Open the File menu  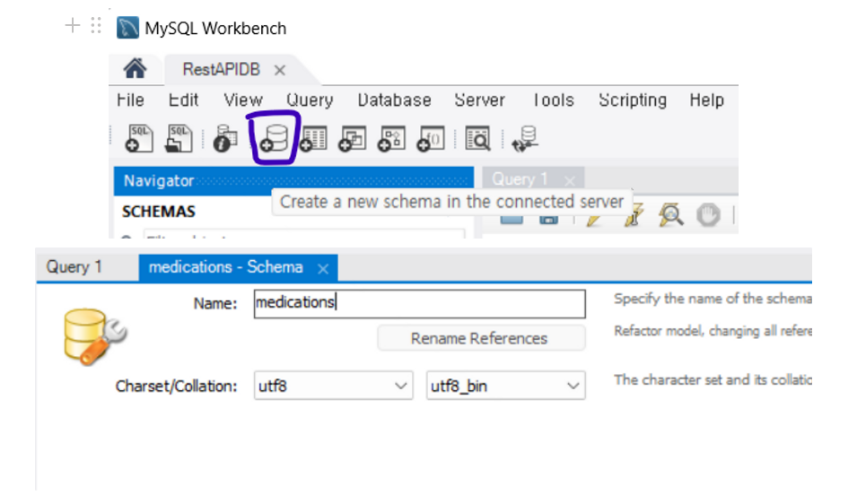click(x=130, y=100)
